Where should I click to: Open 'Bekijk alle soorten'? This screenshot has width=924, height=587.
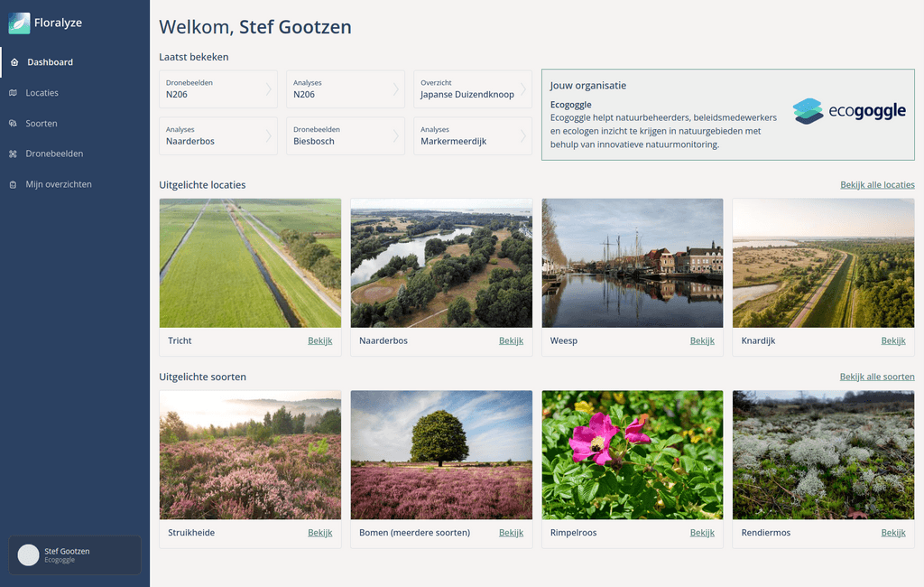pos(877,377)
